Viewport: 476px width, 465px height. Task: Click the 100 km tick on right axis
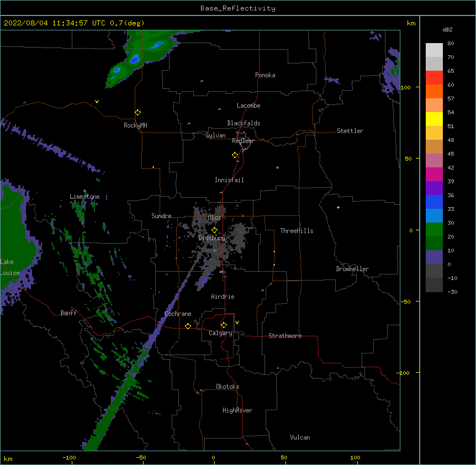pyautogui.click(x=405, y=87)
